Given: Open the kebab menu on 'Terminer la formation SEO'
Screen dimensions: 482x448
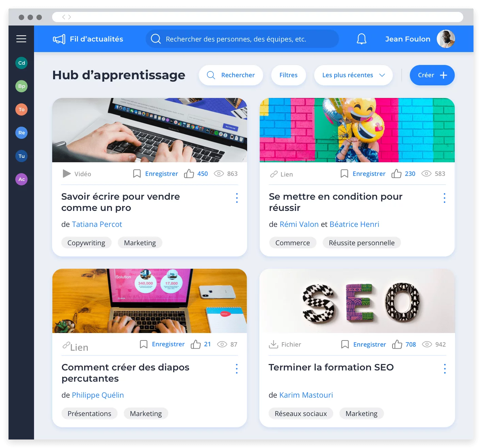Looking at the screenshot, I should coord(444,368).
